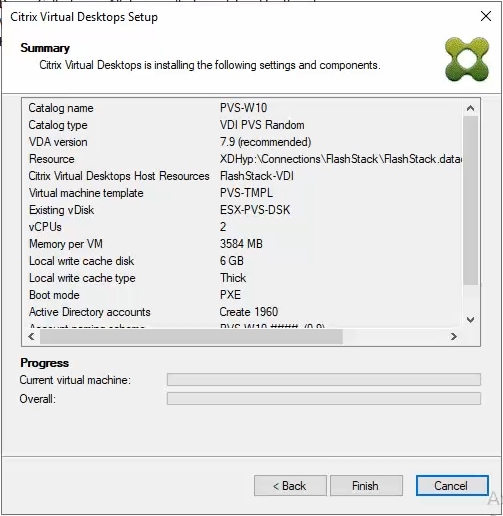
Task: Click the 'Memory per VM' label
Action: (66, 244)
